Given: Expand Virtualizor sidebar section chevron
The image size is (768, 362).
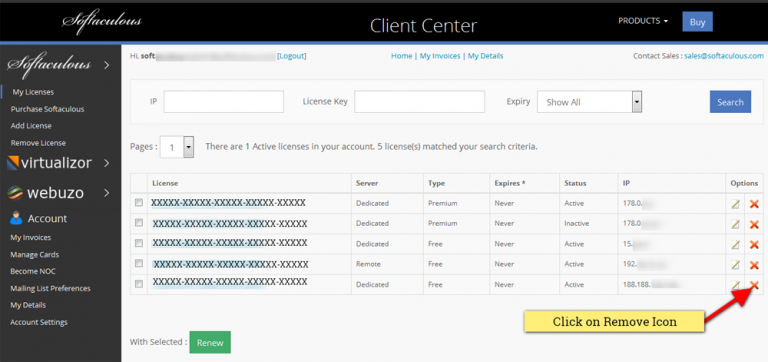Looking at the screenshot, I should pyautogui.click(x=107, y=163).
